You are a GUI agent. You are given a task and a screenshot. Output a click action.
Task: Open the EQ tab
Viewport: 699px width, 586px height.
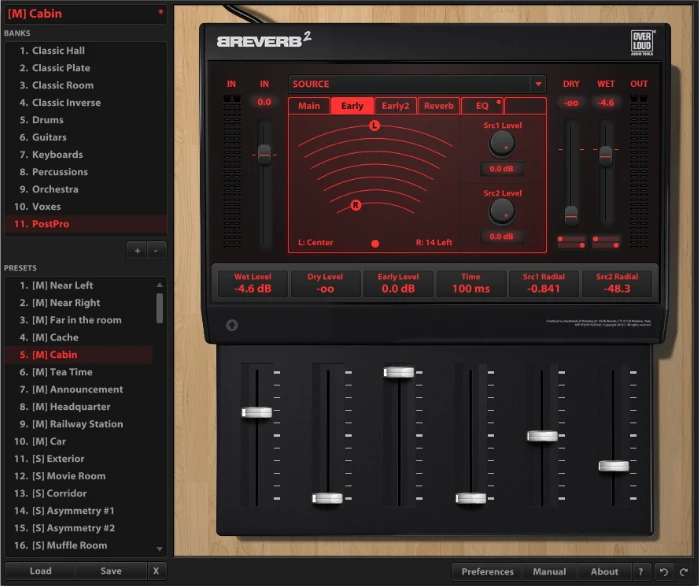(x=481, y=106)
